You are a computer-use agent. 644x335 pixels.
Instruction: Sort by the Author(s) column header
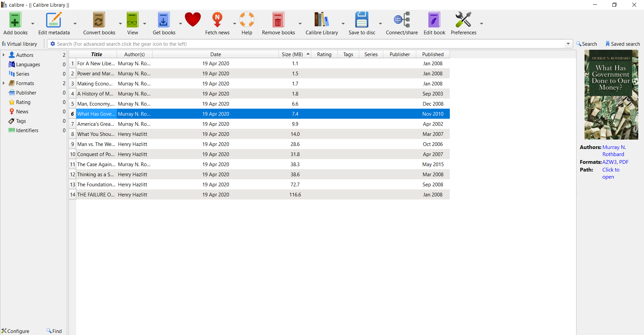click(134, 54)
